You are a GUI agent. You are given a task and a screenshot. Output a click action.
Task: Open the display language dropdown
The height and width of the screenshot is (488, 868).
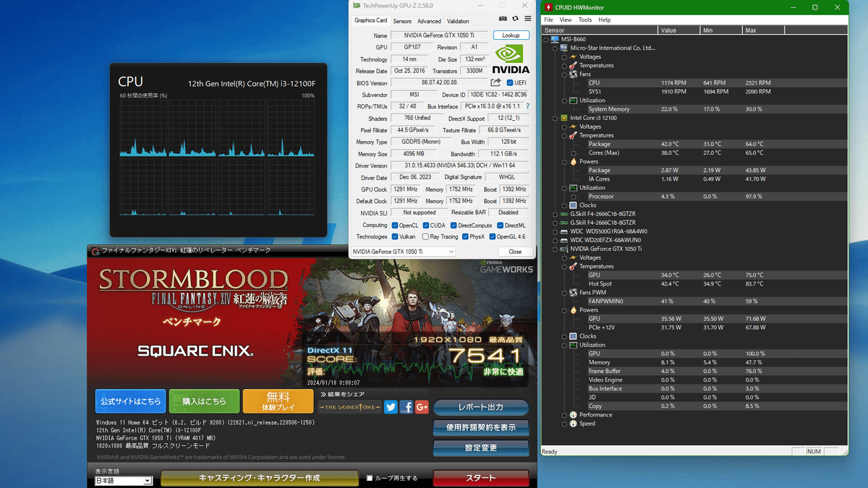coord(124,481)
